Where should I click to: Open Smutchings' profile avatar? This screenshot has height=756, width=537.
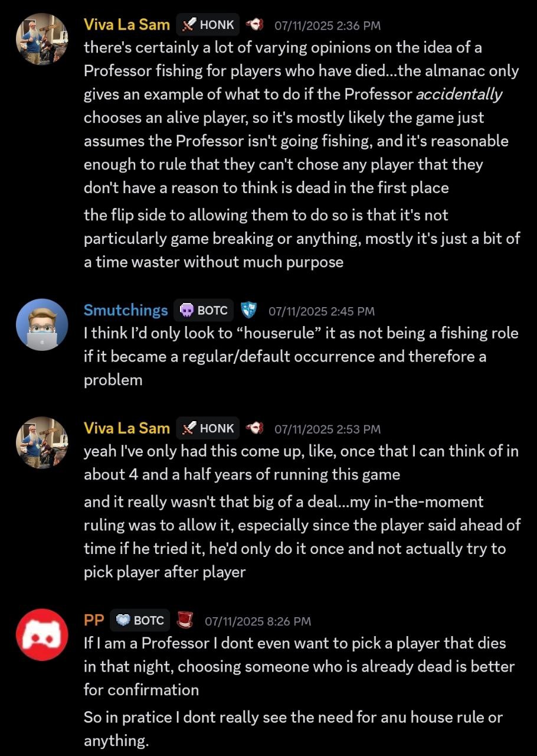(41, 325)
